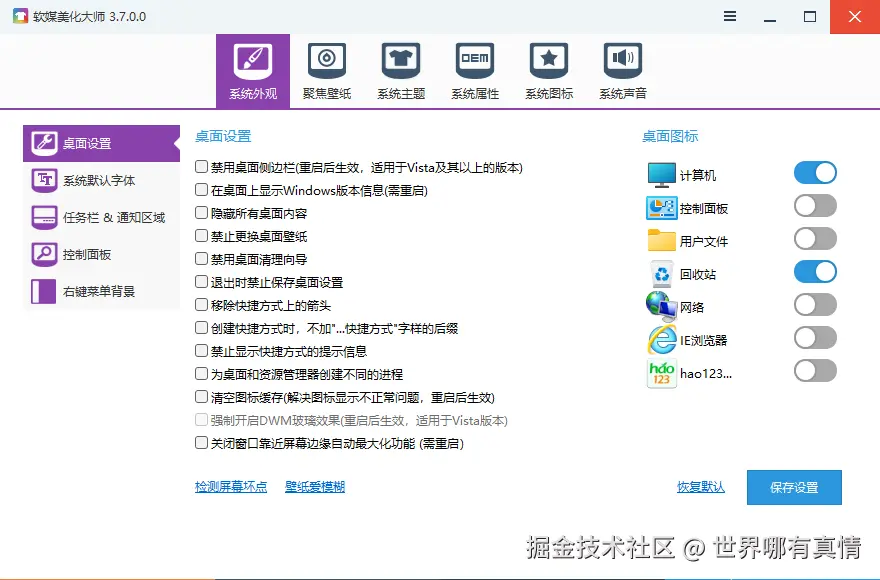Click the 壁纸爱模糊 link

(x=315, y=487)
